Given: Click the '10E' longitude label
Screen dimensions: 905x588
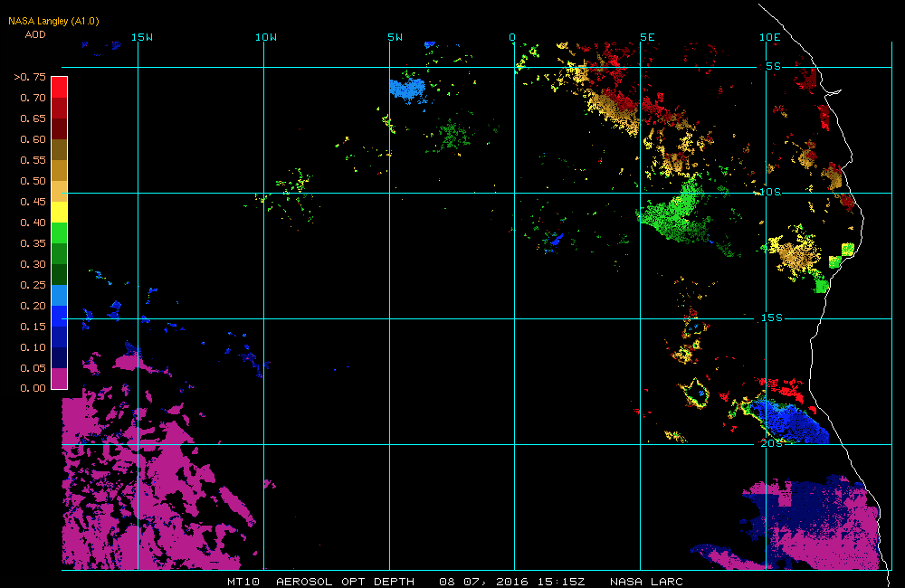Looking at the screenshot, I should click(x=770, y=37).
